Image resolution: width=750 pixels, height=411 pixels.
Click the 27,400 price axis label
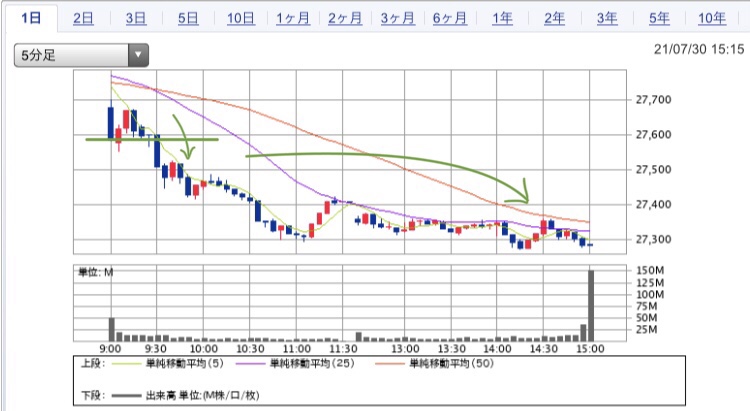pyautogui.click(x=653, y=204)
